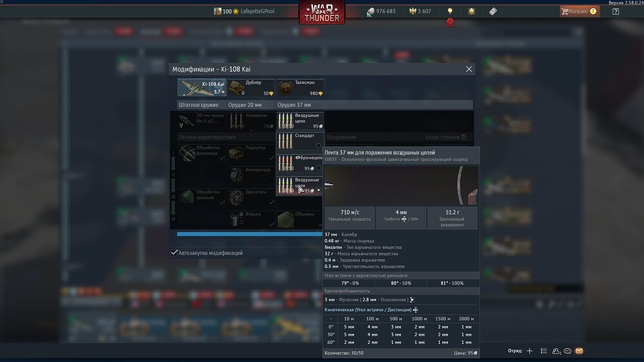The image size is (644, 362).
Task: Click the Количество: 30/30 text
Action: click(344, 353)
